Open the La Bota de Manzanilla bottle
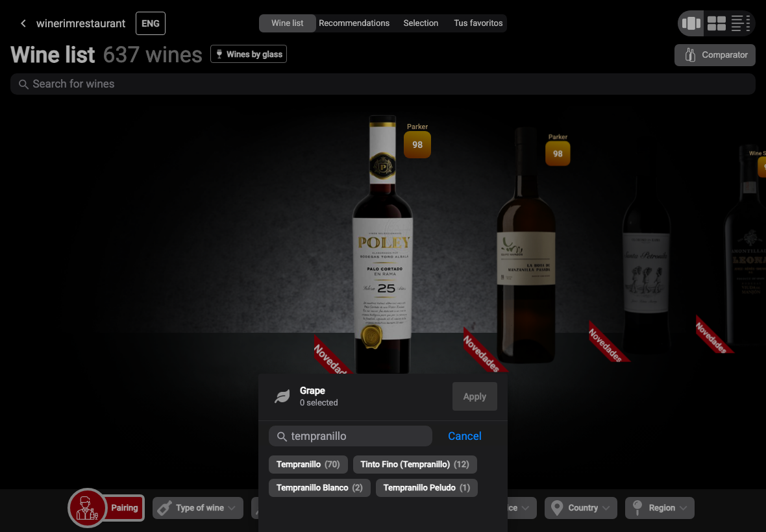The height and width of the screenshot is (532, 766). point(526,247)
